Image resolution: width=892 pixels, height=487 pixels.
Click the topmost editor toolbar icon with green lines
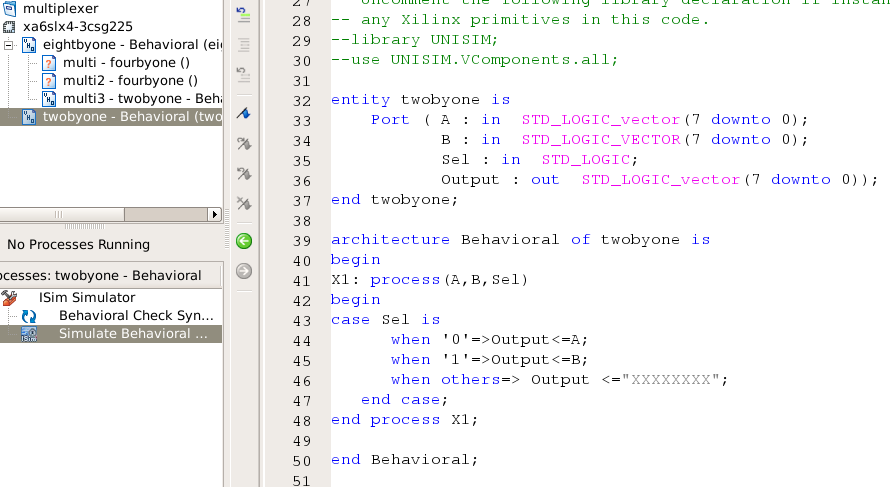[243, 14]
